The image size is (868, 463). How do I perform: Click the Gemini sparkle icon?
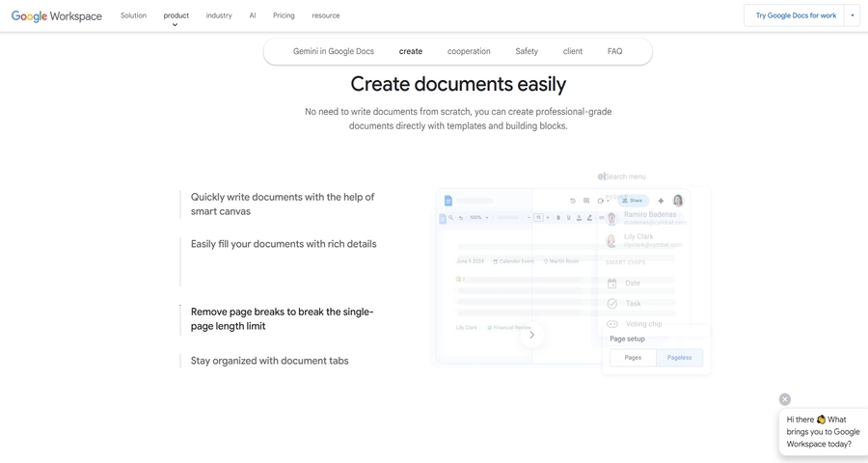[x=661, y=201]
